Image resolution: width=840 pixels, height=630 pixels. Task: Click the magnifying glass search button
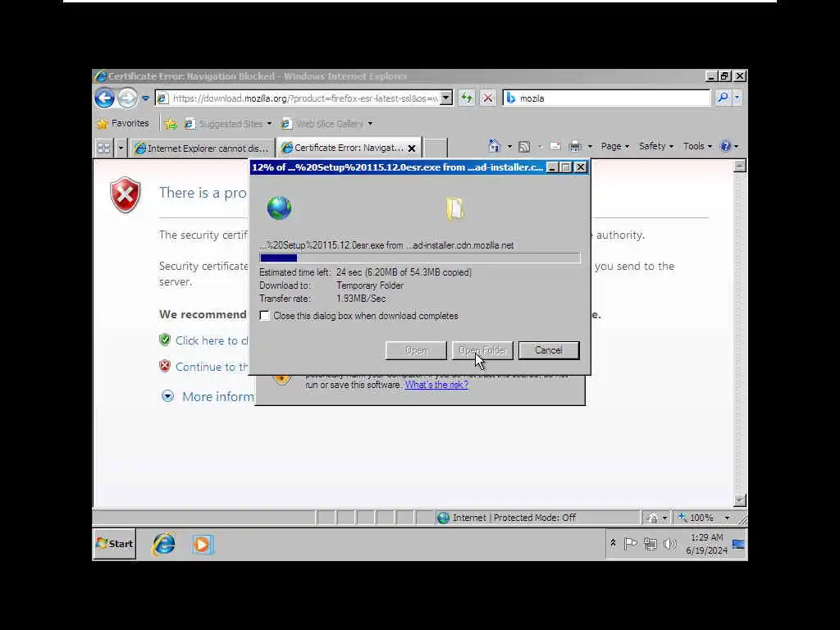[x=723, y=98]
